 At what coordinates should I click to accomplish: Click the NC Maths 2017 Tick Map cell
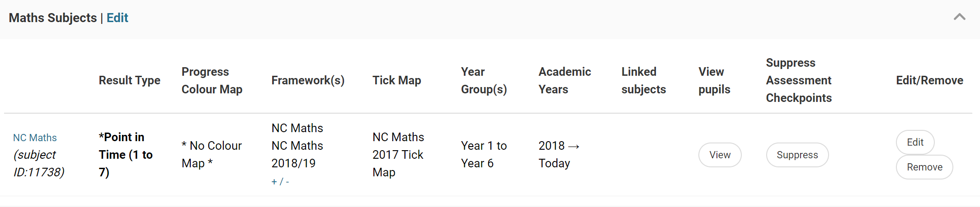click(x=398, y=155)
